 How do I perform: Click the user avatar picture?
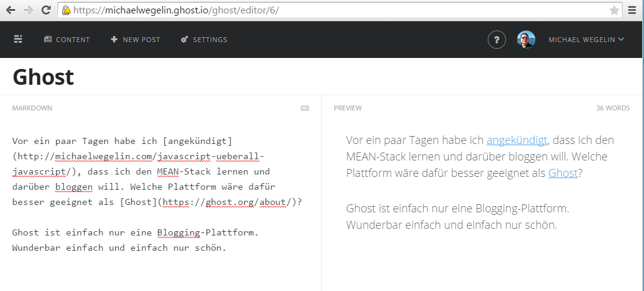tap(526, 40)
